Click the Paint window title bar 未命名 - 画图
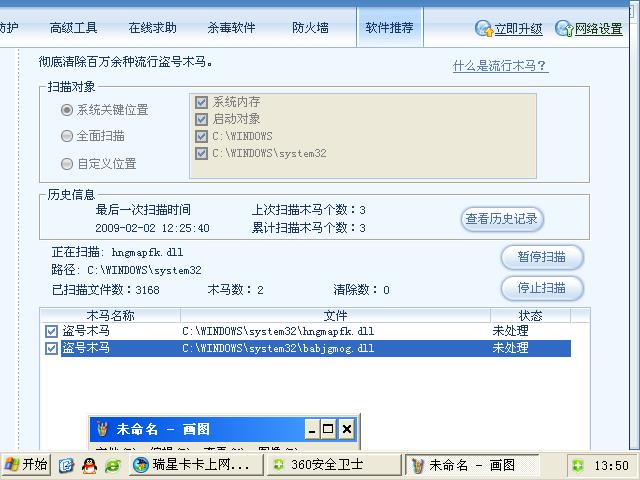 point(198,429)
